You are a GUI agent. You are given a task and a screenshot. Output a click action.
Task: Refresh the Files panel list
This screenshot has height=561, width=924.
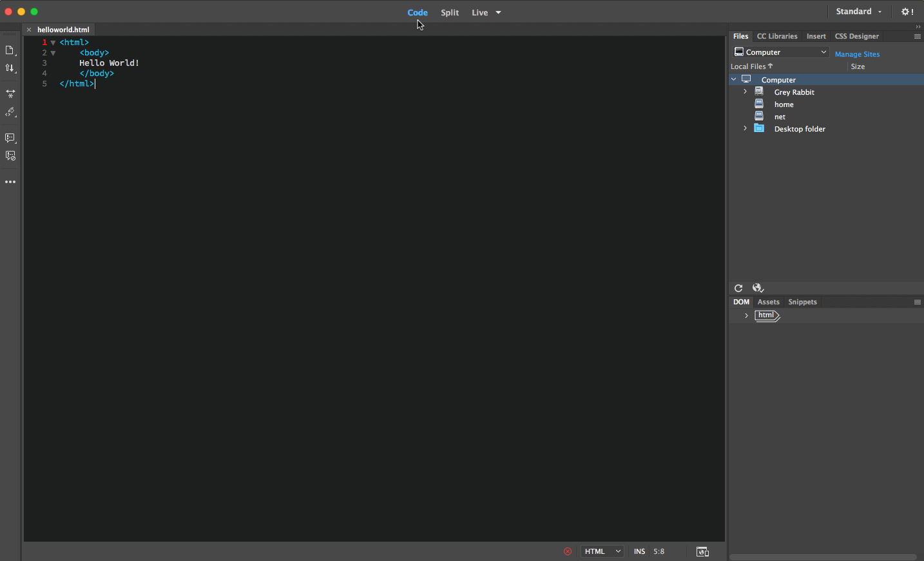tap(738, 288)
